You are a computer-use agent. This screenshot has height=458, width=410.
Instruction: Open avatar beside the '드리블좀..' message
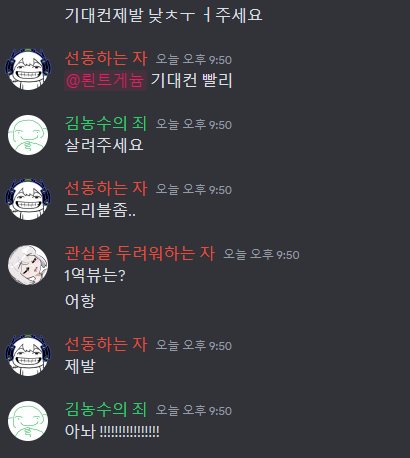pyautogui.click(x=28, y=199)
